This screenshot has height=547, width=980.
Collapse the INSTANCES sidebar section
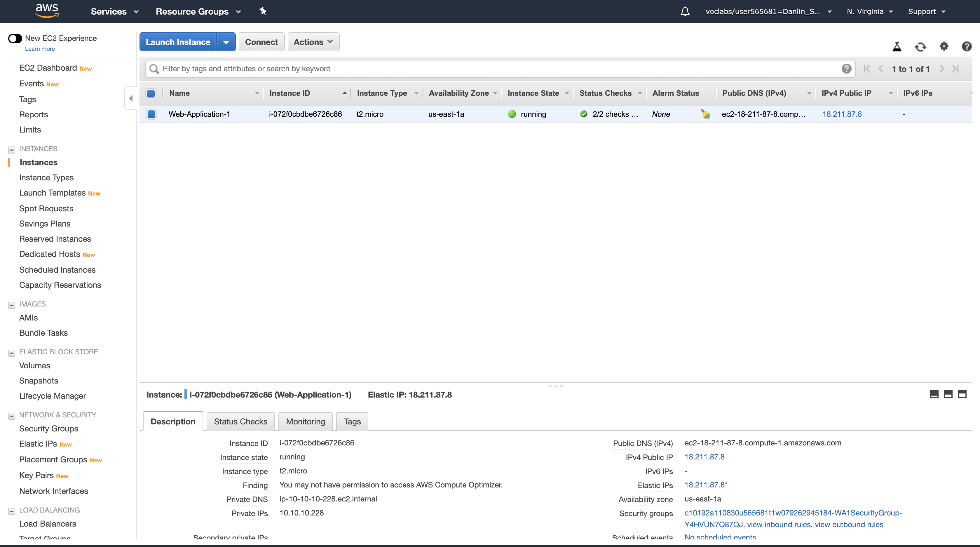(12, 149)
